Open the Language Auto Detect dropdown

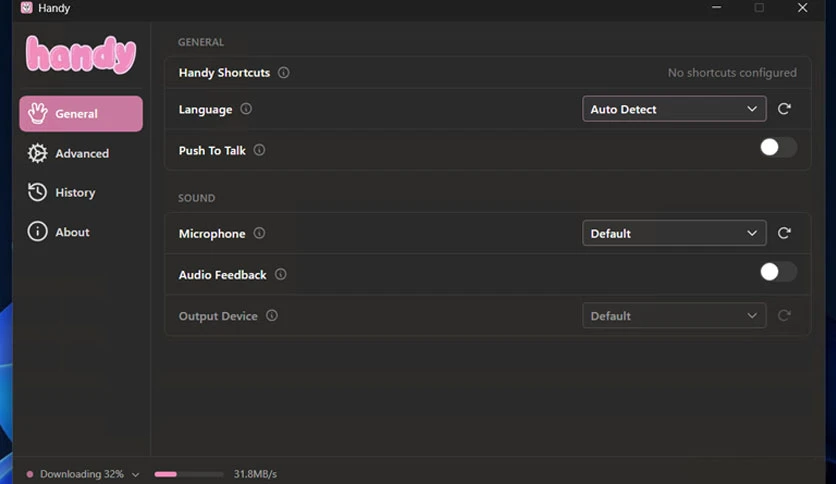(674, 109)
